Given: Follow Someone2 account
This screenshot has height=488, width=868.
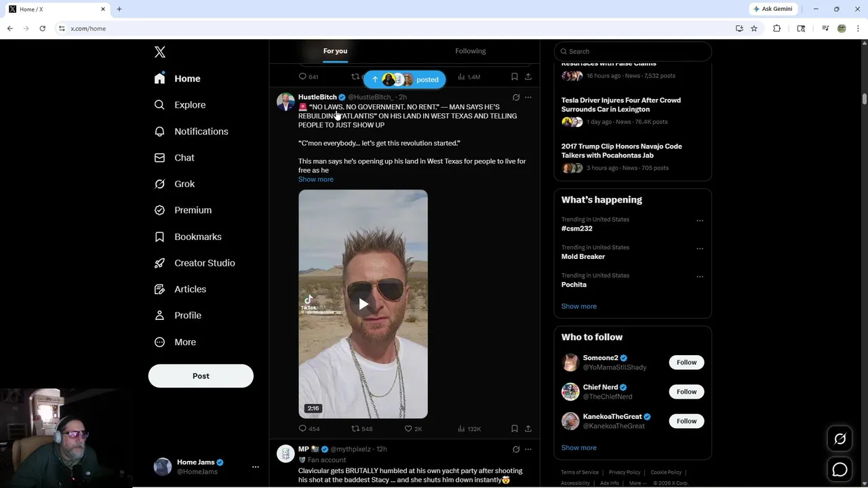Looking at the screenshot, I should [686, 363].
